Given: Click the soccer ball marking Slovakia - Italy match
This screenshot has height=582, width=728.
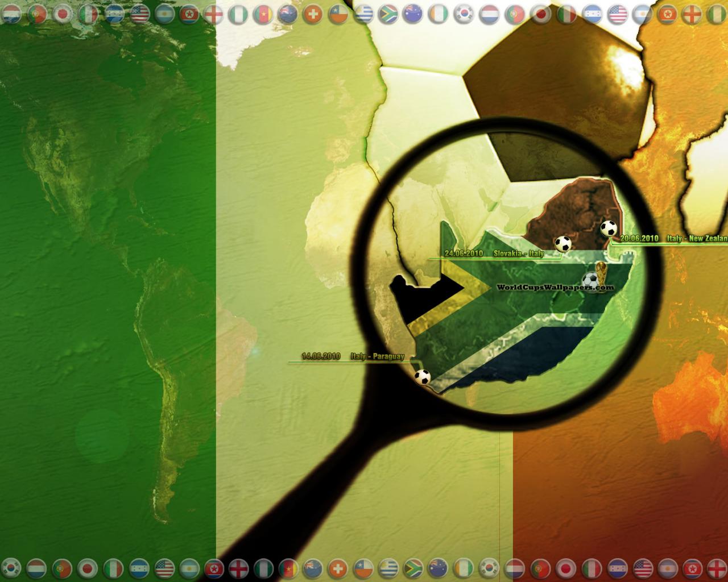Looking at the screenshot, I should pos(562,244).
